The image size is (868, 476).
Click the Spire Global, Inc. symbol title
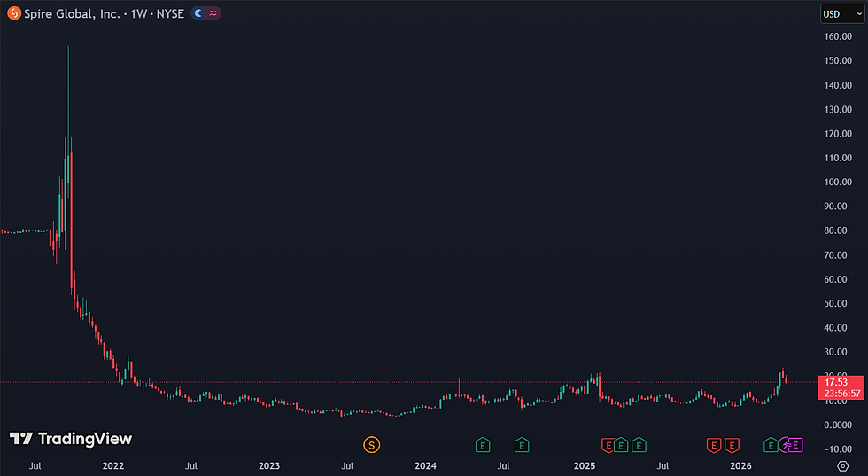coord(72,14)
